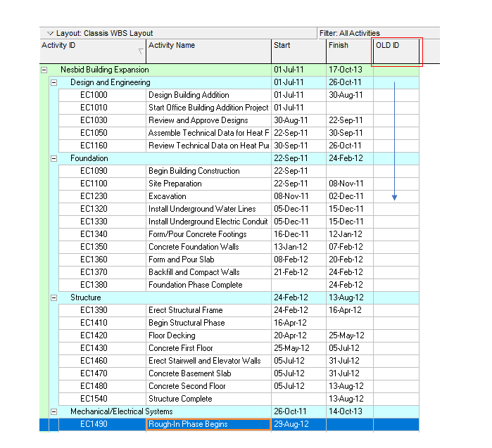Click Concrete Basement Slab cell
This screenshot has height=448, width=492.
[x=208, y=373]
